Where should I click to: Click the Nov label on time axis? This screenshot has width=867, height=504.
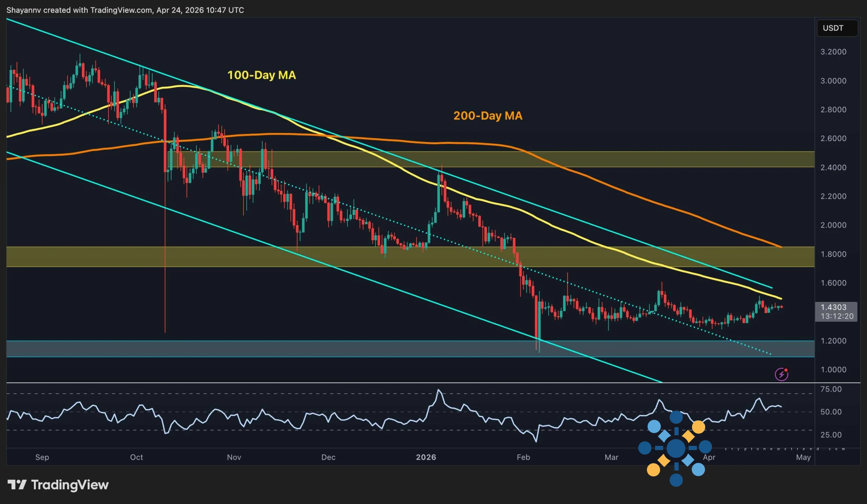point(234,457)
